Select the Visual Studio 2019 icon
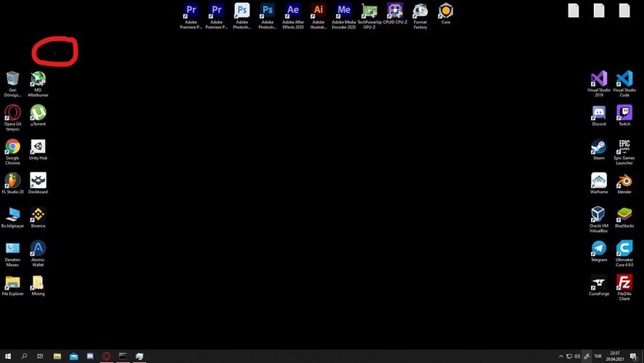The height and width of the screenshot is (363, 644). [599, 84]
